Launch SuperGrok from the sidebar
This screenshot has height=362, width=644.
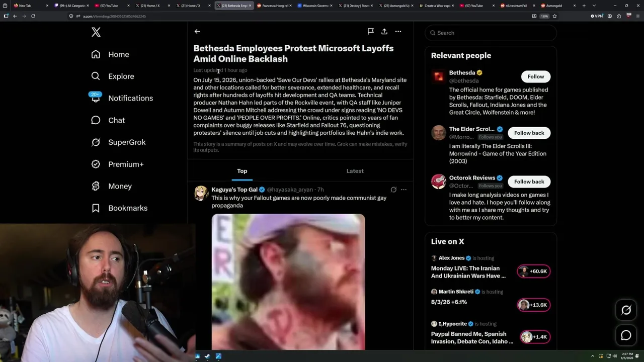click(x=118, y=142)
